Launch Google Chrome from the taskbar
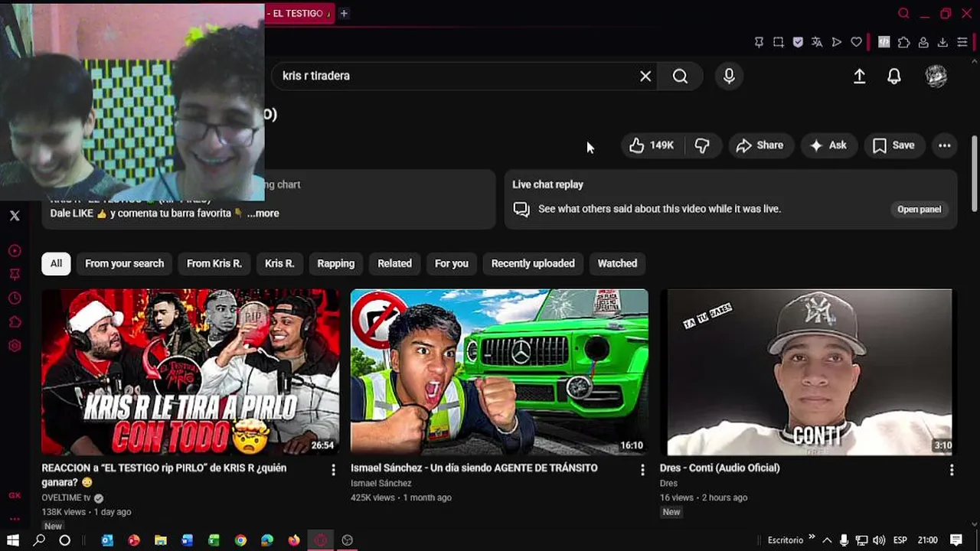Viewport: 980px width, 551px height. pyautogui.click(x=240, y=540)
